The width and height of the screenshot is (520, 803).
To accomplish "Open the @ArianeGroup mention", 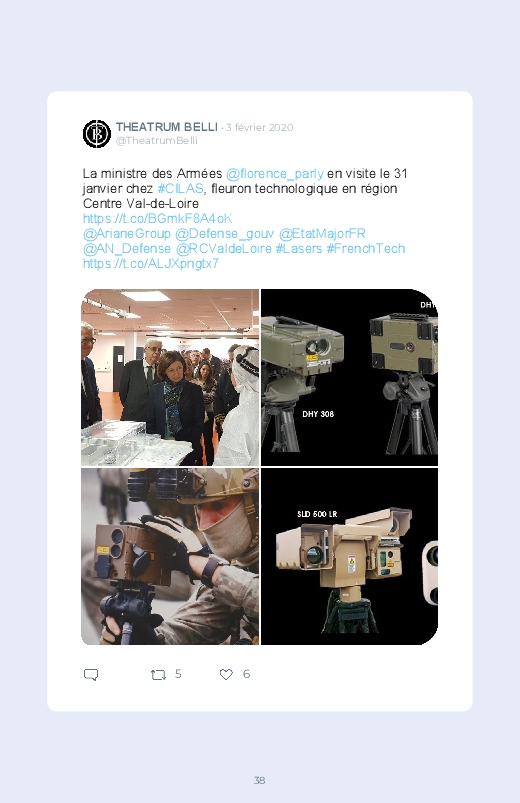I will tap(127, 234).
